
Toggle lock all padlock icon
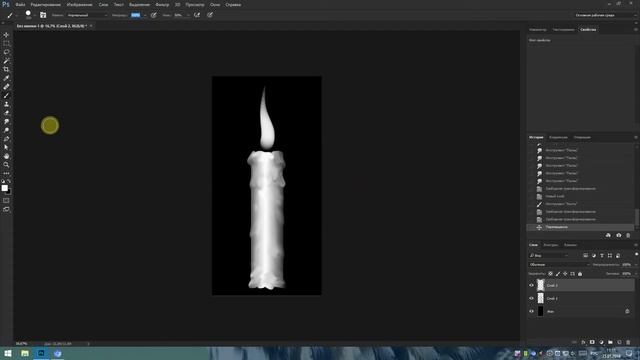[580, 273]
